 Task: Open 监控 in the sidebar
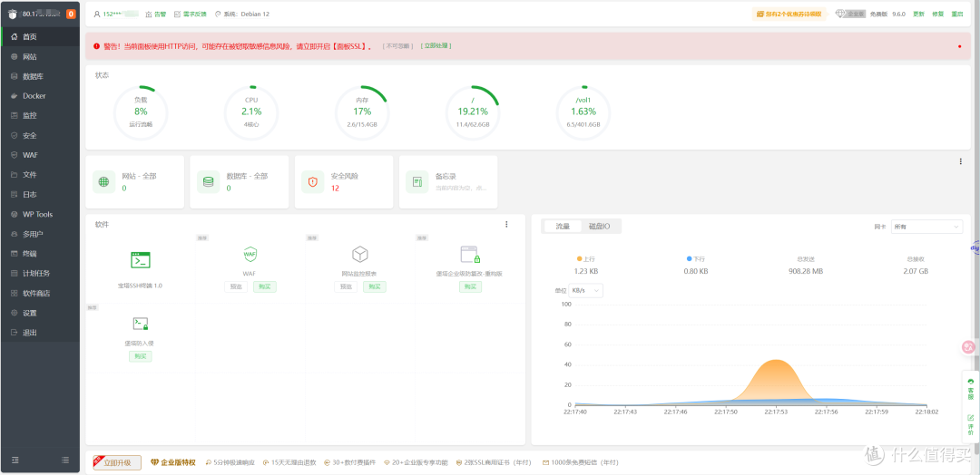(41, 115)
